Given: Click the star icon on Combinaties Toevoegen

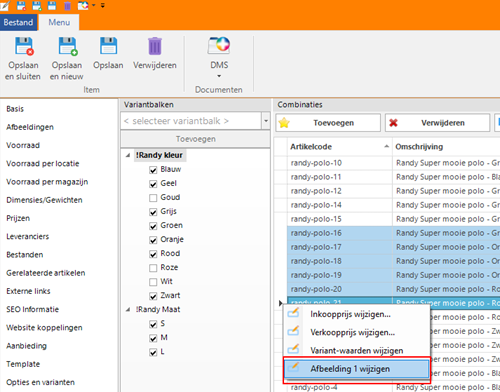Looking at the screenshot, I should tap(284, 123).
